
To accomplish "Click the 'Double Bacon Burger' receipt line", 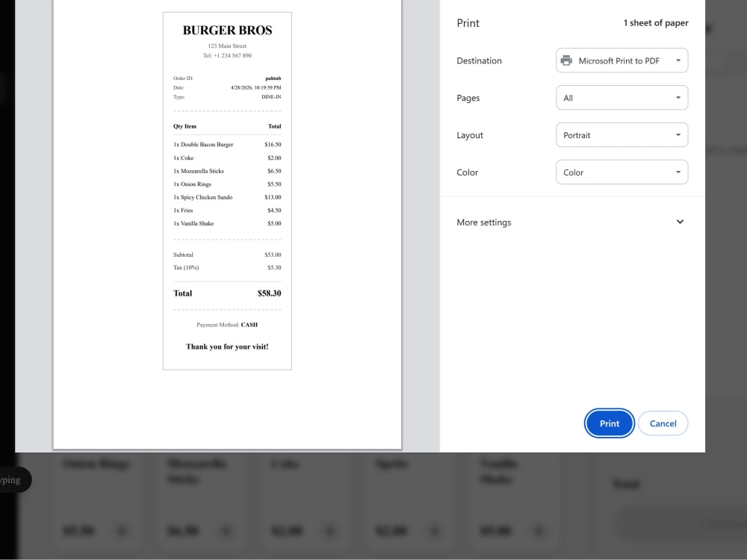I will click(x=227, y=144).
